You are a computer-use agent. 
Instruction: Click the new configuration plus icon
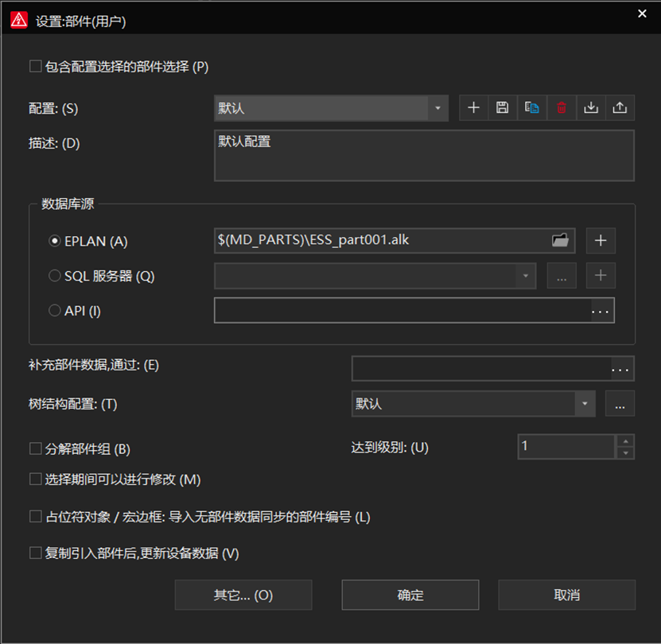(473, 108)
